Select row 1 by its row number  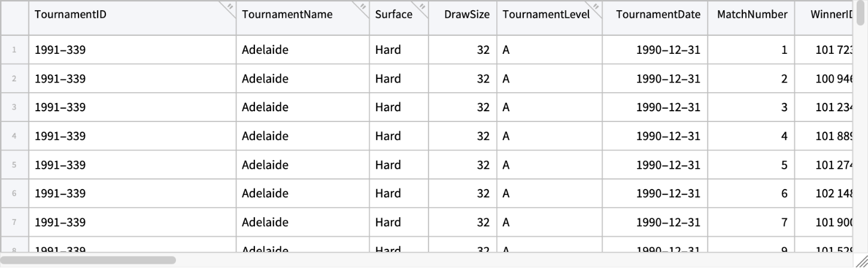tap(14, 50)
